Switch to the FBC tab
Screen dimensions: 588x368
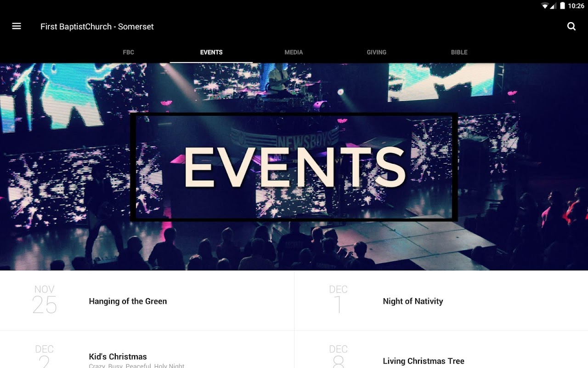coord(129,52)
